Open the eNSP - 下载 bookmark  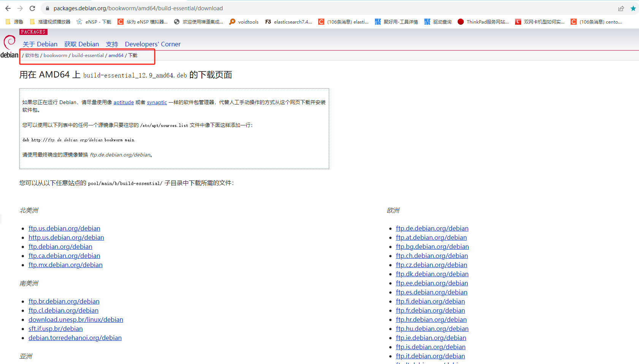[94, 22]
